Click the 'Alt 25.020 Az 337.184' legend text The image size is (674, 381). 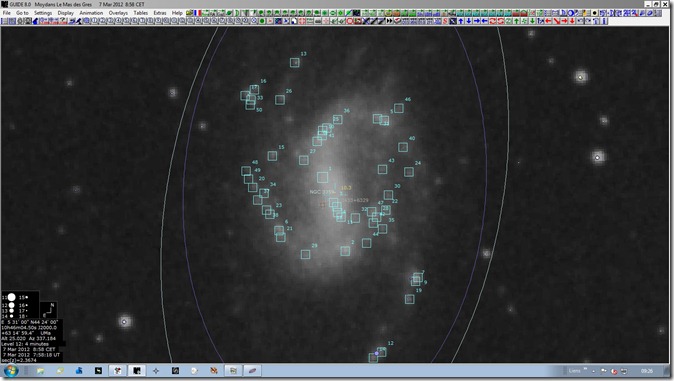coord(28,338)
